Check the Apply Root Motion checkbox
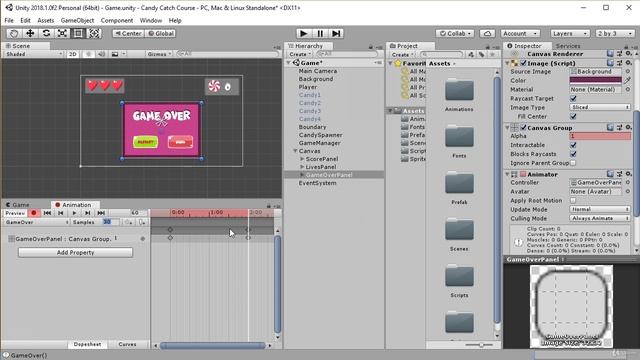The width and height of the screenshot is (640, 360). [573, 200]
